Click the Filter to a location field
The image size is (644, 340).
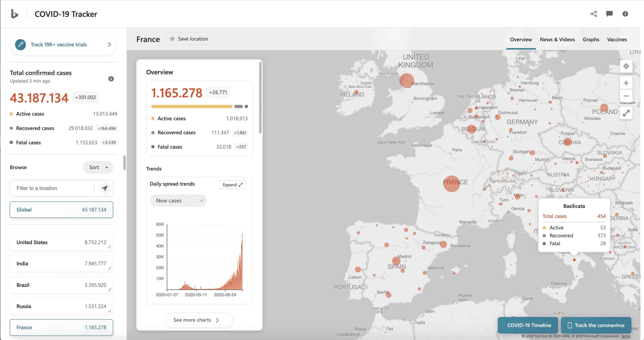click(x=52, y=188)
